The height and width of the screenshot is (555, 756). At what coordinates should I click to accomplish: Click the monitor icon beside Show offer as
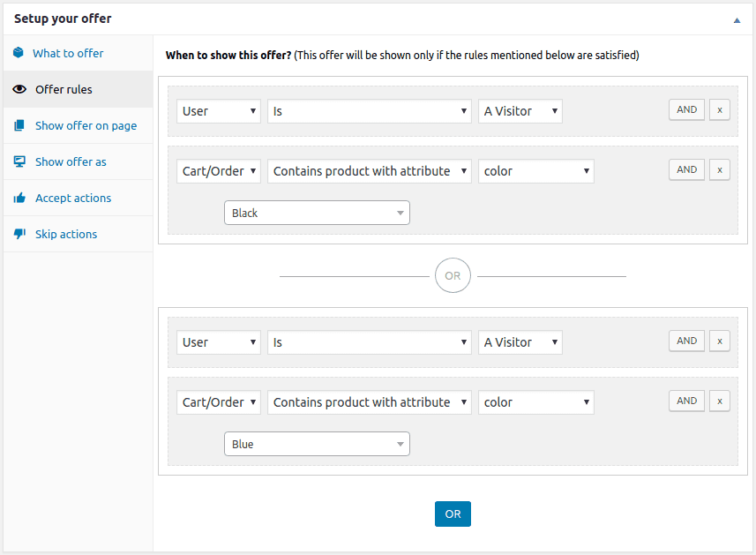[x=19, y=161]
